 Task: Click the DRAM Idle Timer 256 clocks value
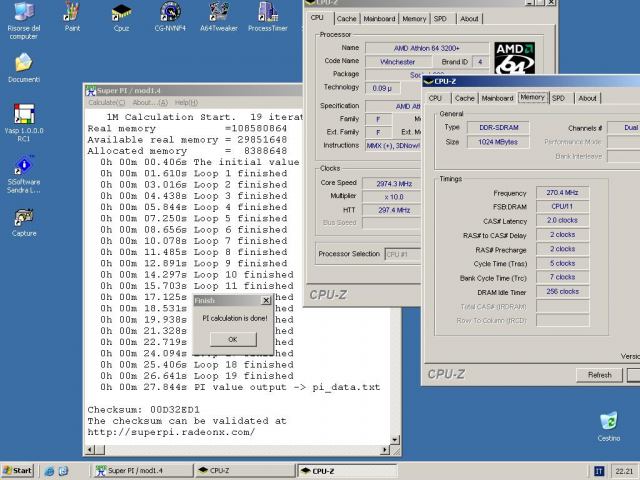(562, 291)
